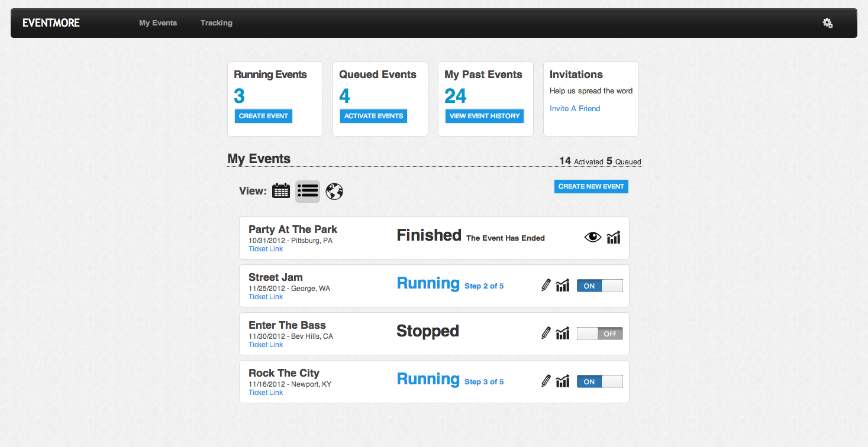The height and width of the screenshot is (447, 868).
Task: Open the My Events nav item
Action: pos(158,23)
